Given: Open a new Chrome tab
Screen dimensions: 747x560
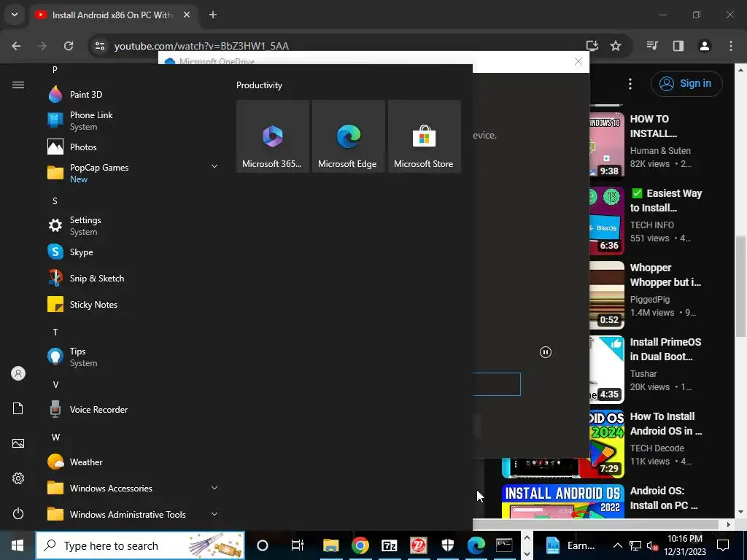Looking at the screenshot, I should pyautogui.click(x=213, y=15).
